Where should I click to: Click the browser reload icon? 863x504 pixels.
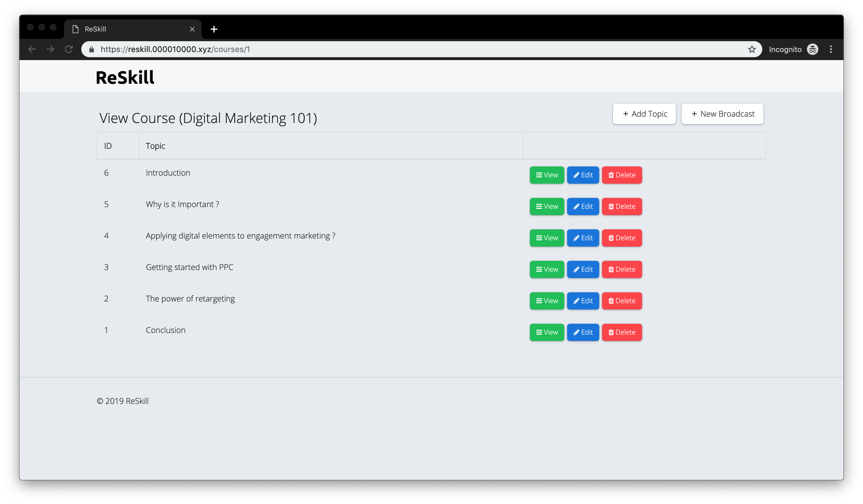pos(69,49)
